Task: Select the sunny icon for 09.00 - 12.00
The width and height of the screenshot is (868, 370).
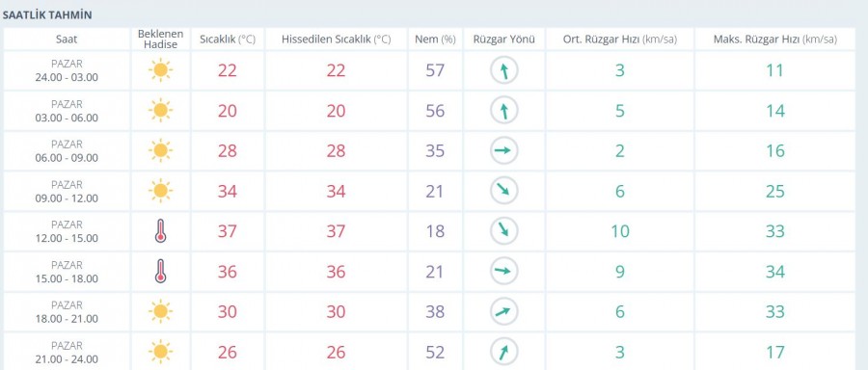Action: pos(160,192)
